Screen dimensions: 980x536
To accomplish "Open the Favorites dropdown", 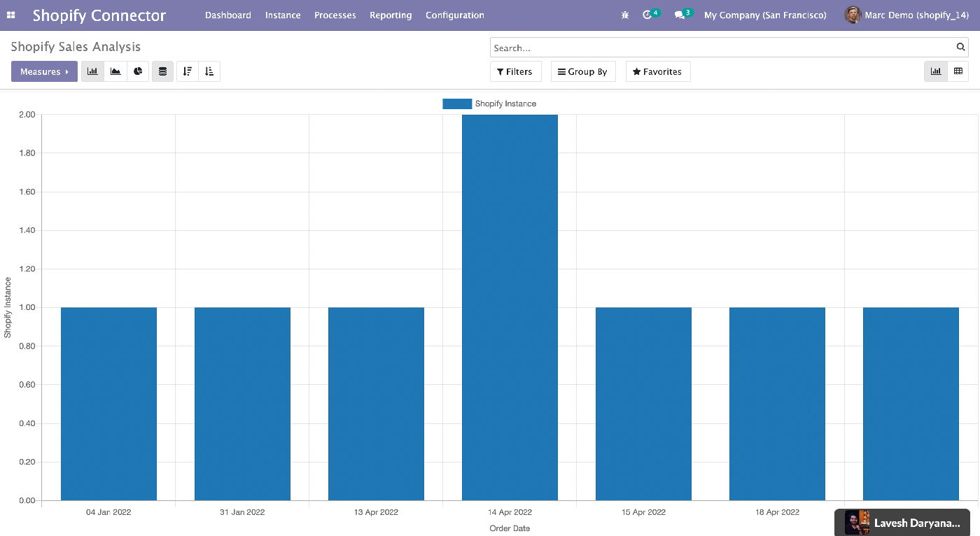I will 657,71.
